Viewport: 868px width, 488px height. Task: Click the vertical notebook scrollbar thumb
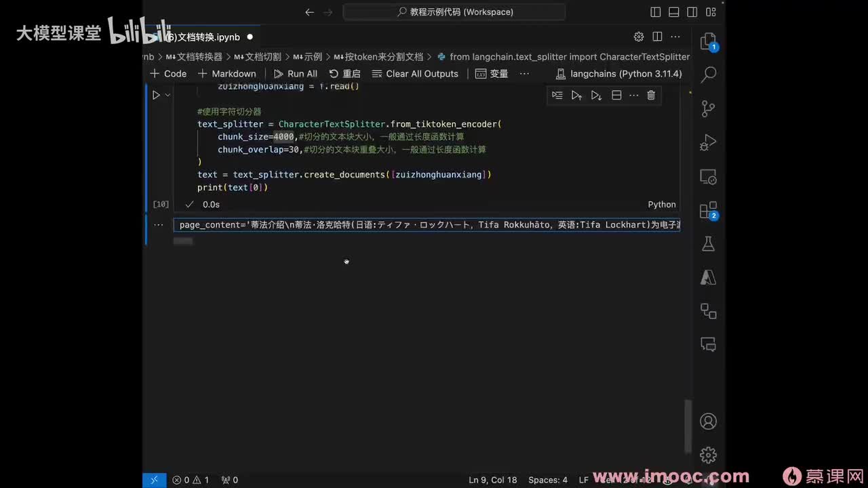(x=688, y=426)
